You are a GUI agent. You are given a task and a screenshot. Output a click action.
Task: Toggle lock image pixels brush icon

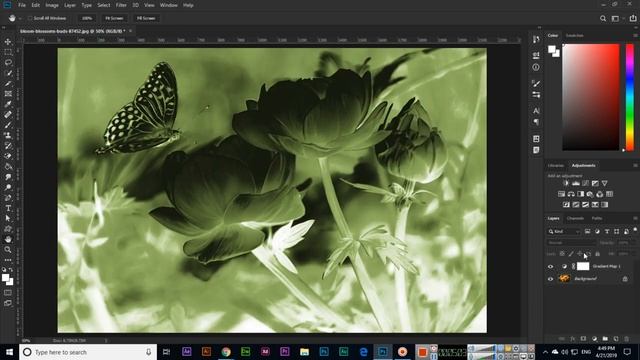click(x=571, y=254)
